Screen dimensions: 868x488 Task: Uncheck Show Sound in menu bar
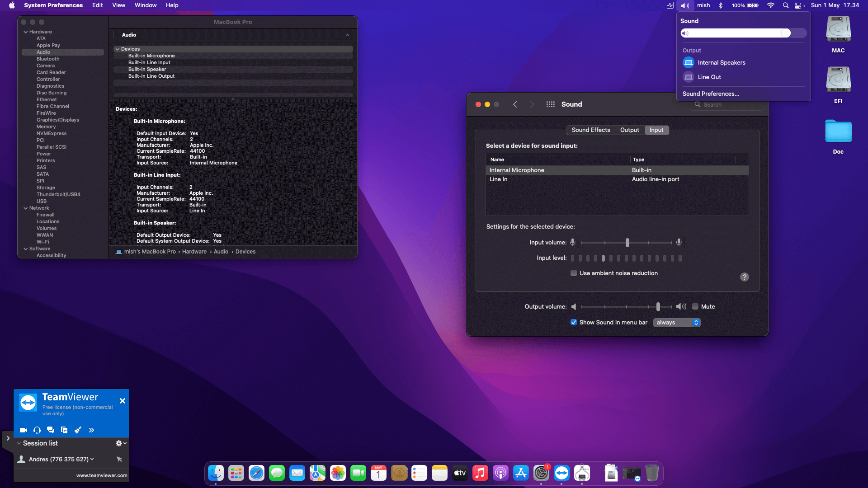pos(574,322)
